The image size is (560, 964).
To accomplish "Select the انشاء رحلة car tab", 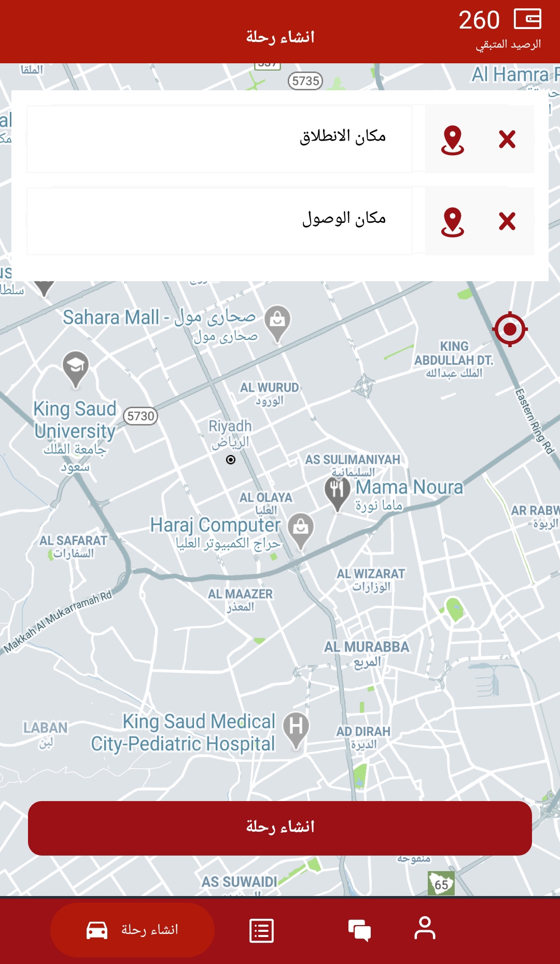I will click(133, 930).
